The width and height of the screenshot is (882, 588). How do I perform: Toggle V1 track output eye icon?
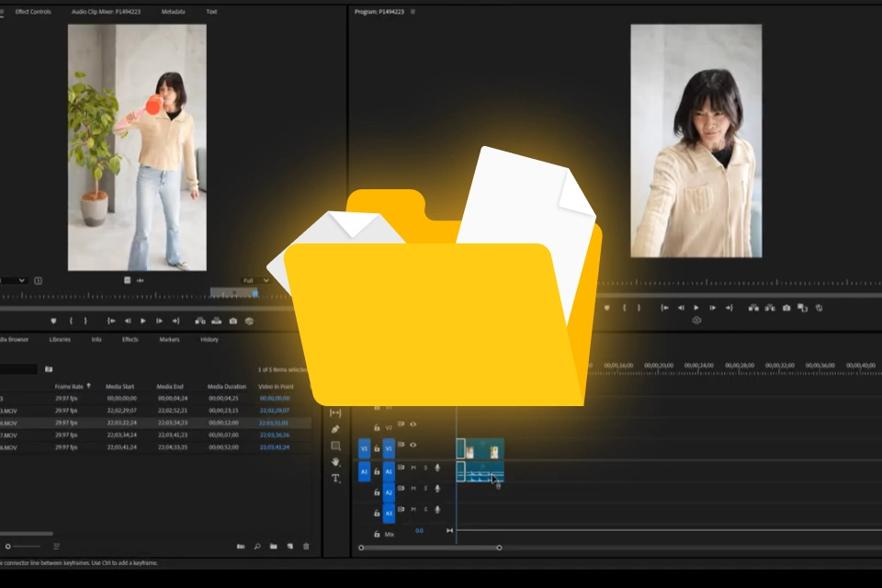click(413, 445)
